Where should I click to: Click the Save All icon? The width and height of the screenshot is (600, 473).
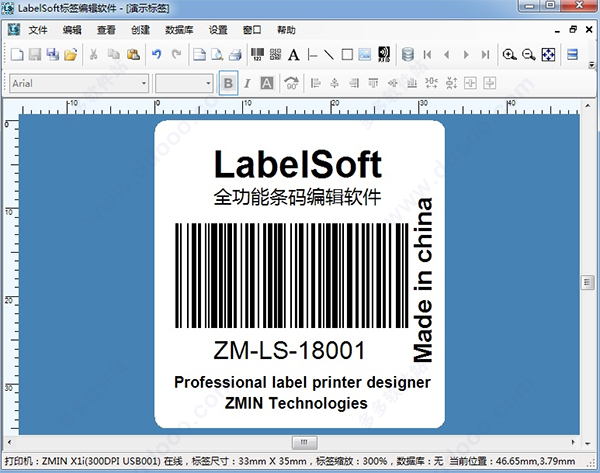tap(53, 54)
